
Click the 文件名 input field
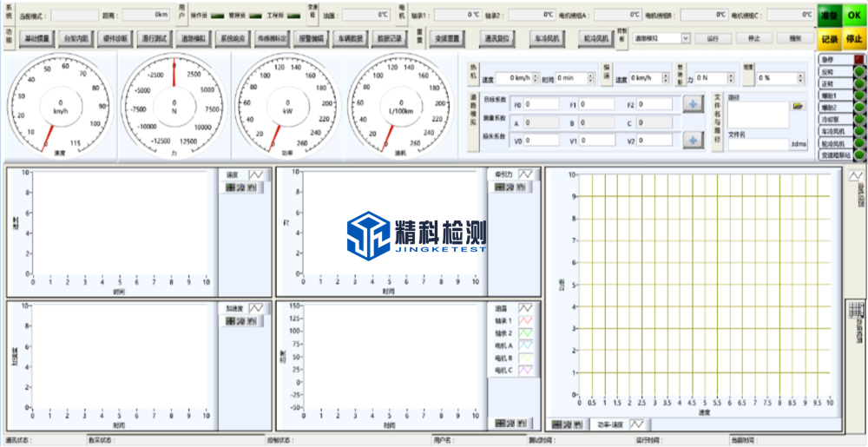click(x=757, y=144)
